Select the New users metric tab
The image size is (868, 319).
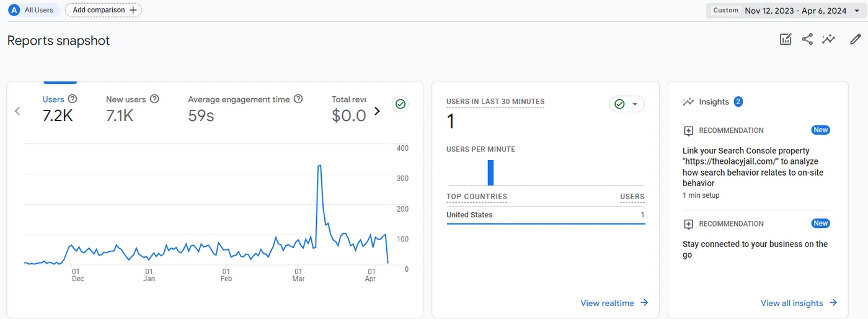[133, 108]
